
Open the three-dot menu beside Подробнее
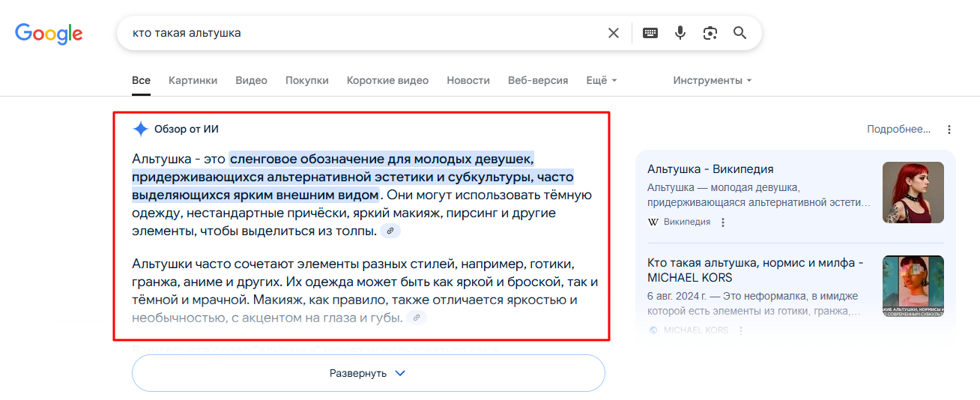(949, 130)
